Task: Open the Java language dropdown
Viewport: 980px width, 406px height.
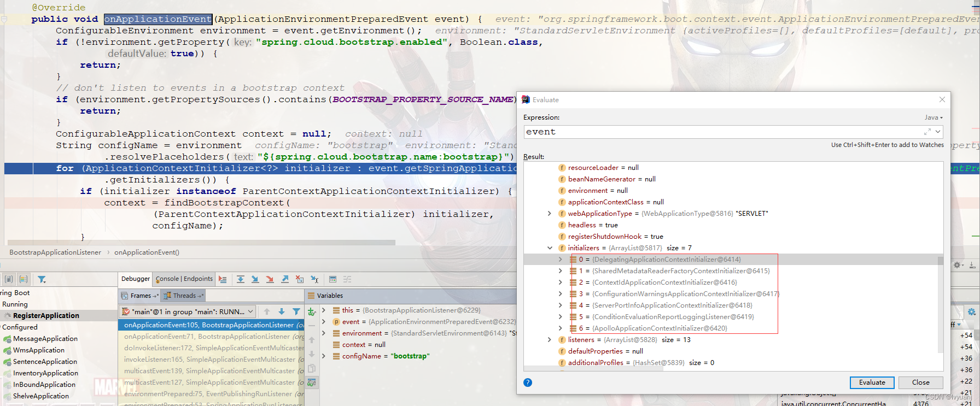Action: pyautogui.click(x=934, y=117)
